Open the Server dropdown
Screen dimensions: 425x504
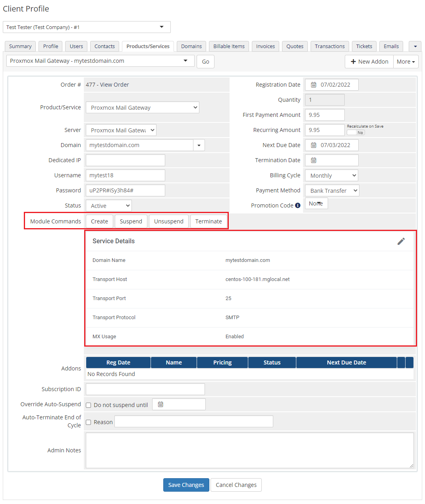[121, 130]
